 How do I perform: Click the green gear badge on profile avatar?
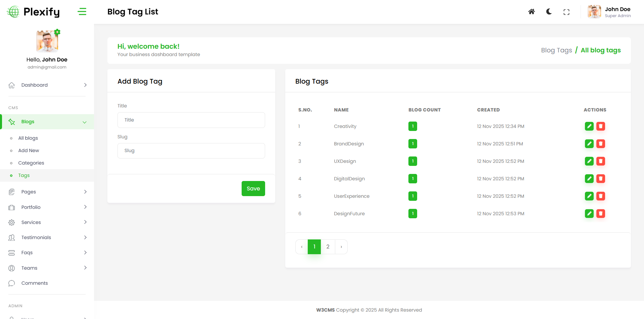pos(57,32)
